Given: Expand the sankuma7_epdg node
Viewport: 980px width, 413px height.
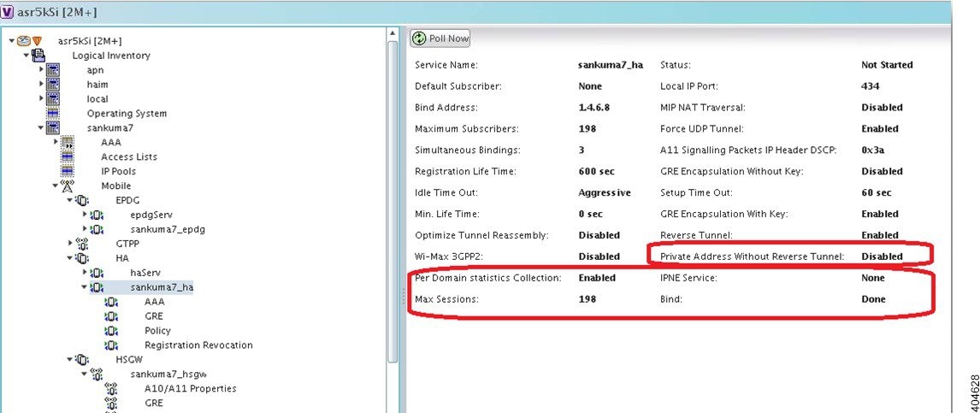Looking at the screenshot, I should coord(85,228).
